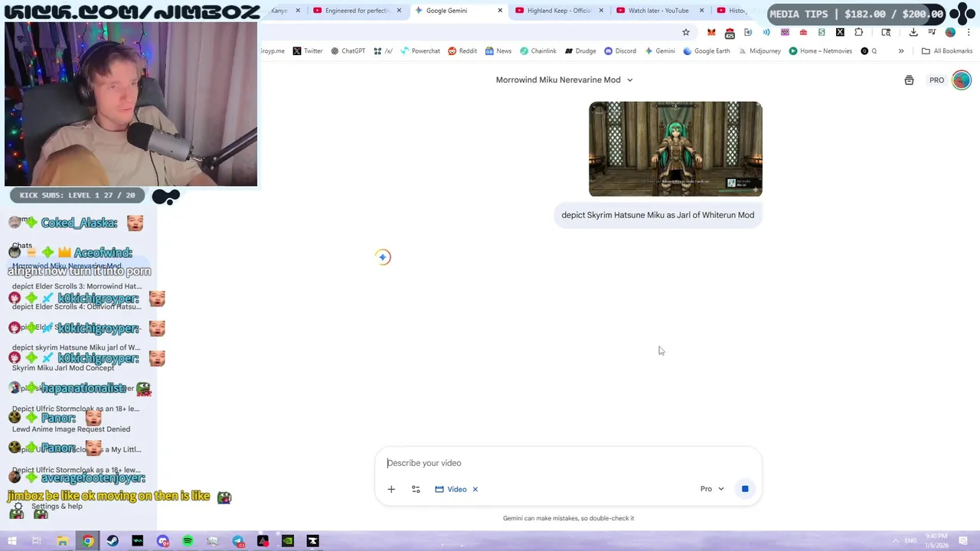Show hidden system tray icons

(x=896, y=541)
